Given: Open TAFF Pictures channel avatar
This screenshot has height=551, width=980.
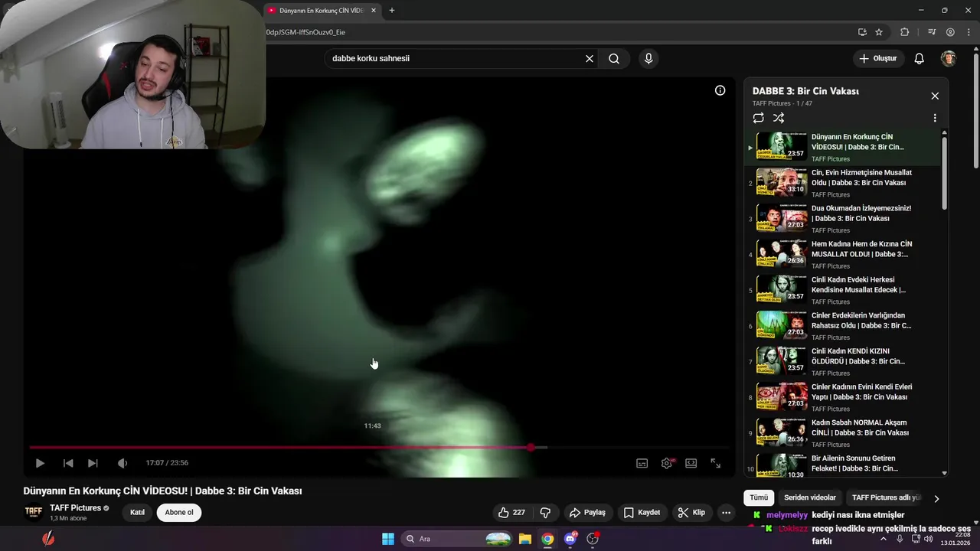Looking at the screenshot, I should click(x=34, y=513).
